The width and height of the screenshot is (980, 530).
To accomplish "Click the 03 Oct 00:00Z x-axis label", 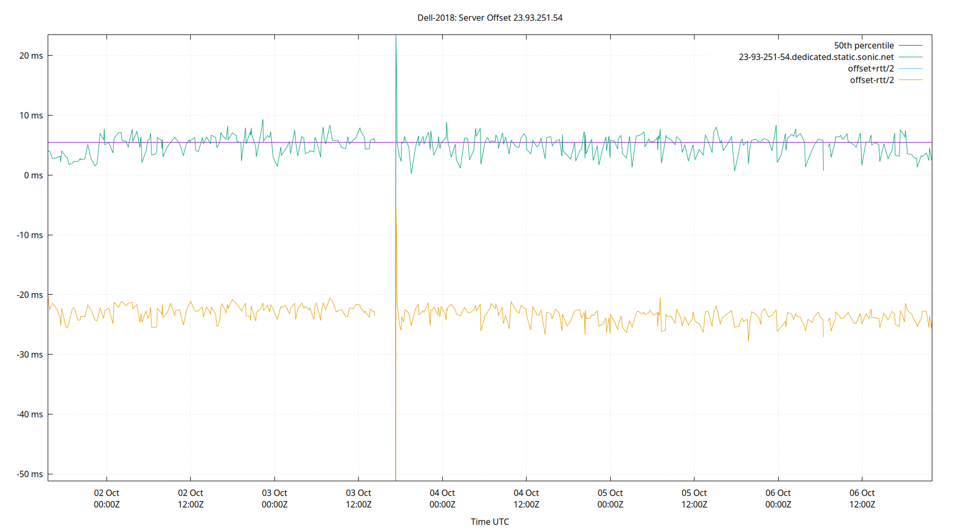I will tap(274, 499).
